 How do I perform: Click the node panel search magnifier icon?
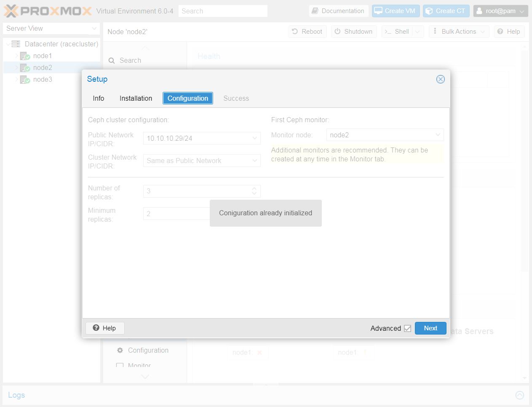pos(112,61)
